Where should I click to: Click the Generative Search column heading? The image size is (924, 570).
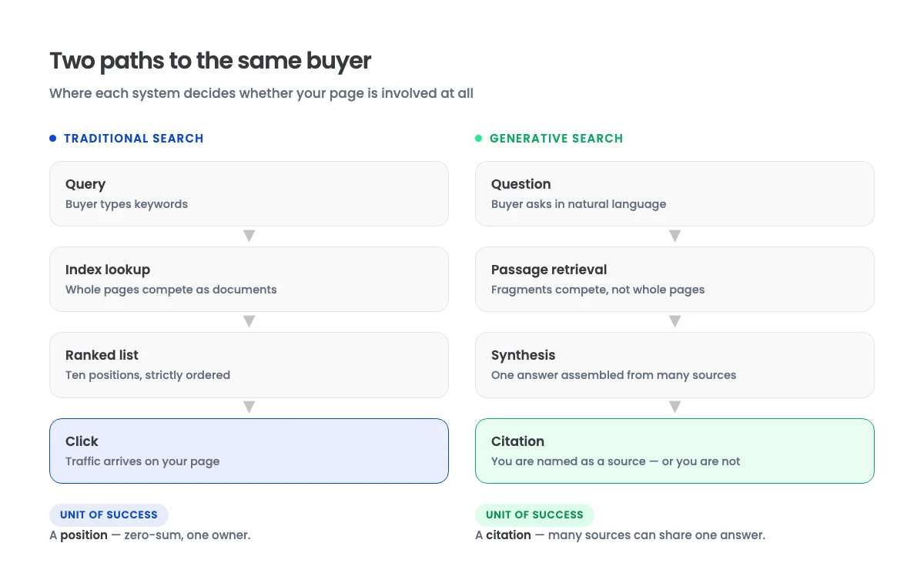point(557,139)
